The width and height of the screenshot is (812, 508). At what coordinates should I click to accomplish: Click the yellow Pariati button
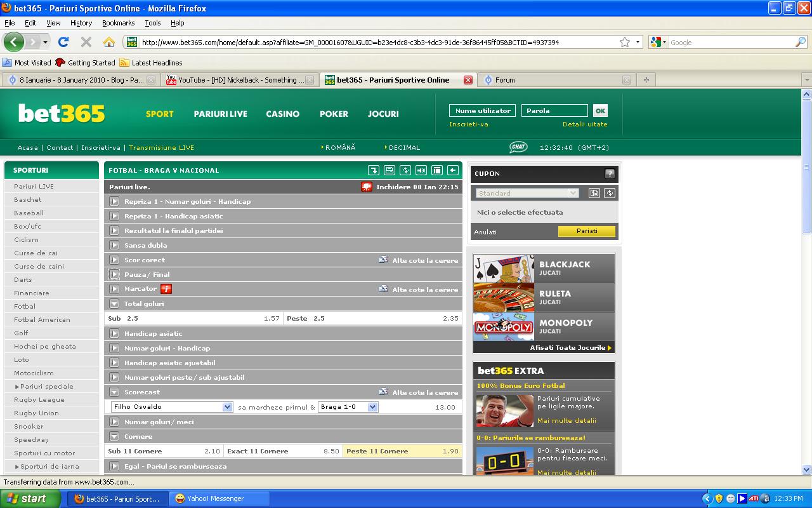coord(587,231)
